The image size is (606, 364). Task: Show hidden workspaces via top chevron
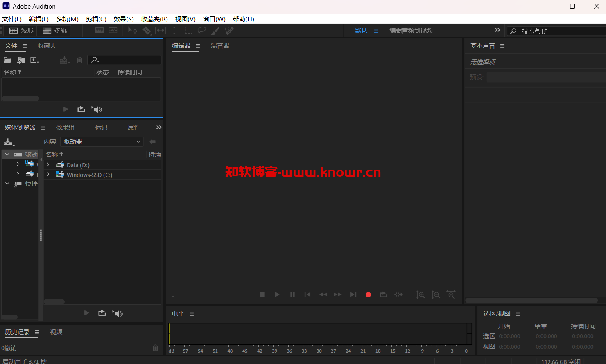[497, 30]
